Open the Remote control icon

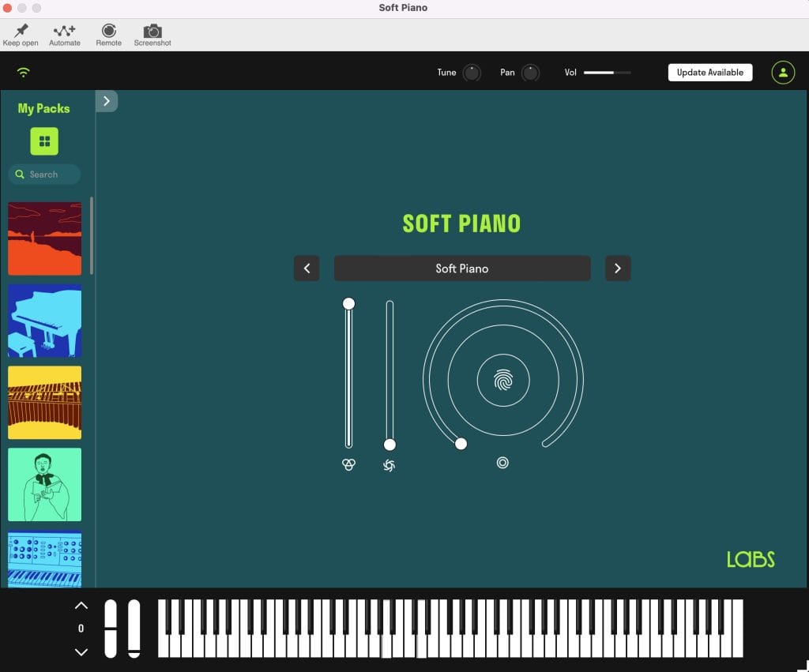click(108, 32)
